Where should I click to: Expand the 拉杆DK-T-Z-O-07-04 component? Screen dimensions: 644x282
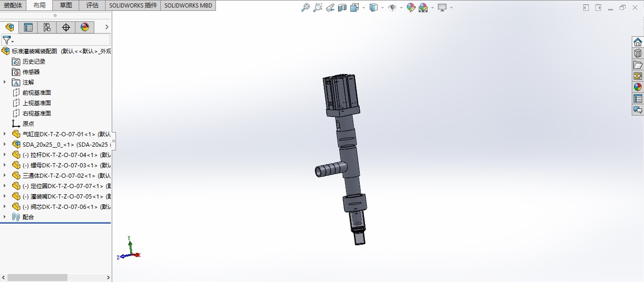[x=5, y=155]
